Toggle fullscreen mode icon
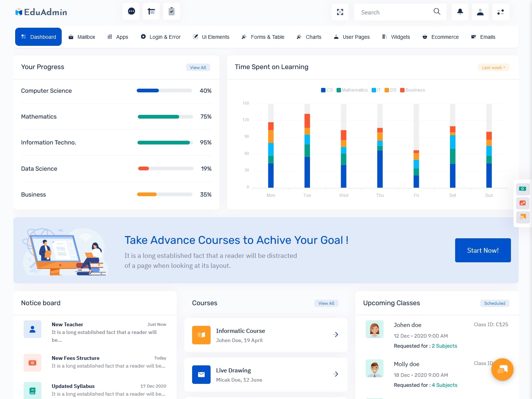This screenshot has width=532, height=399. click(x=340, y=12)
